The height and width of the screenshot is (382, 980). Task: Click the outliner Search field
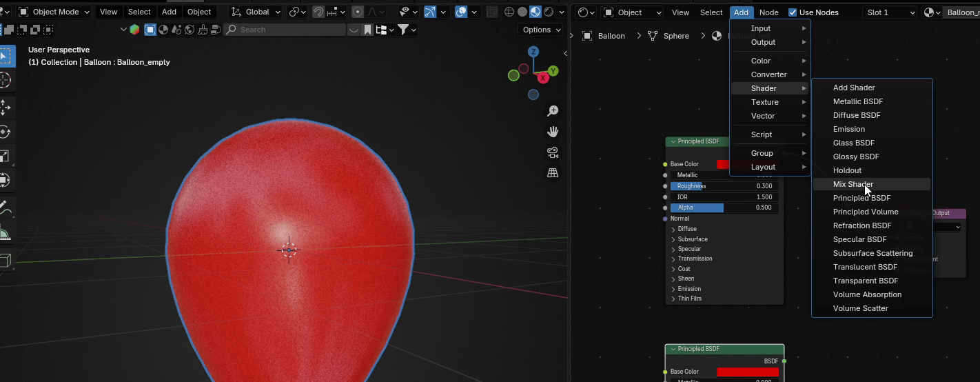285,30
